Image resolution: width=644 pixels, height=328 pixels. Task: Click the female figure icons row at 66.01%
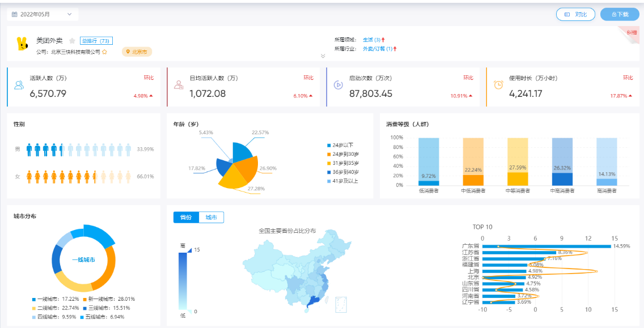[x=78, y=177]
